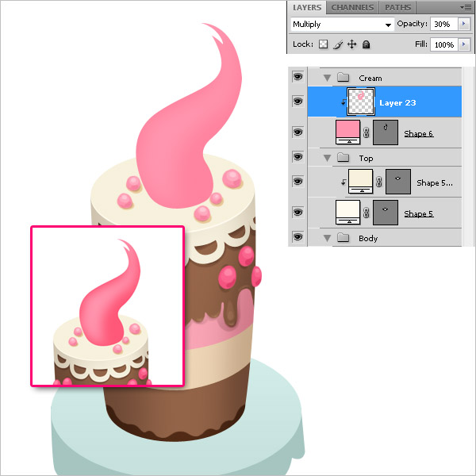Hide the Top group visibility eye
This screenshot has height=476, width=476.
tap(297, 156)
